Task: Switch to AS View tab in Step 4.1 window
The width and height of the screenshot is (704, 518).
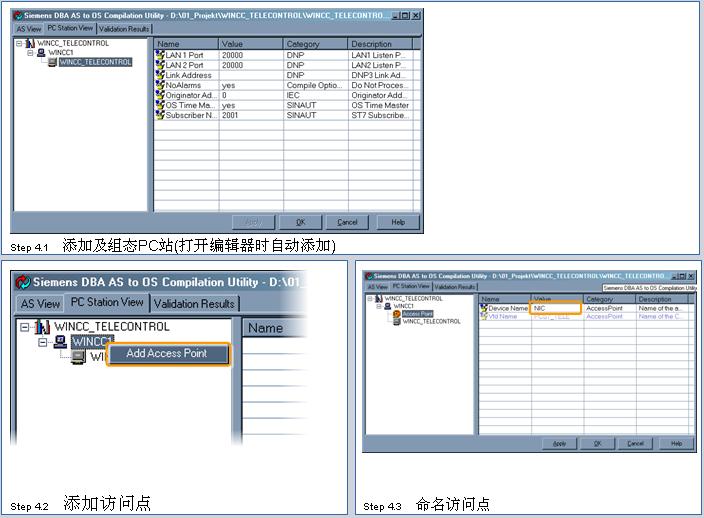Action: point(29,29)
